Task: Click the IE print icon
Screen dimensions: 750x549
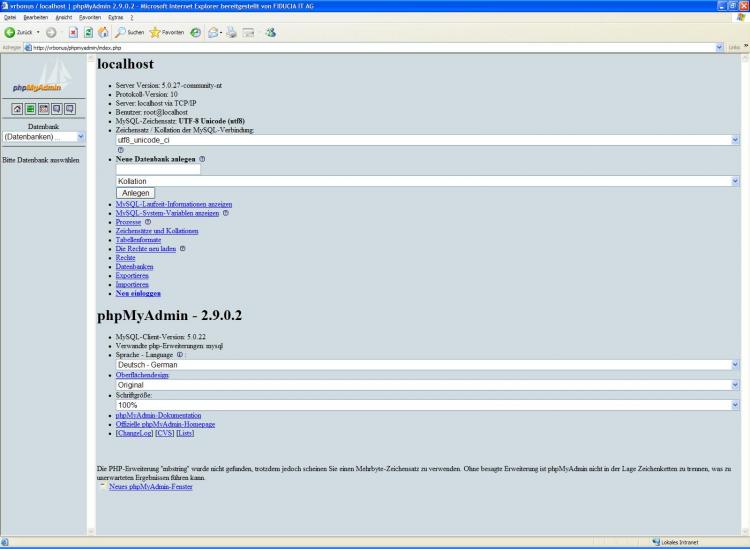Action: coord(232,31)
